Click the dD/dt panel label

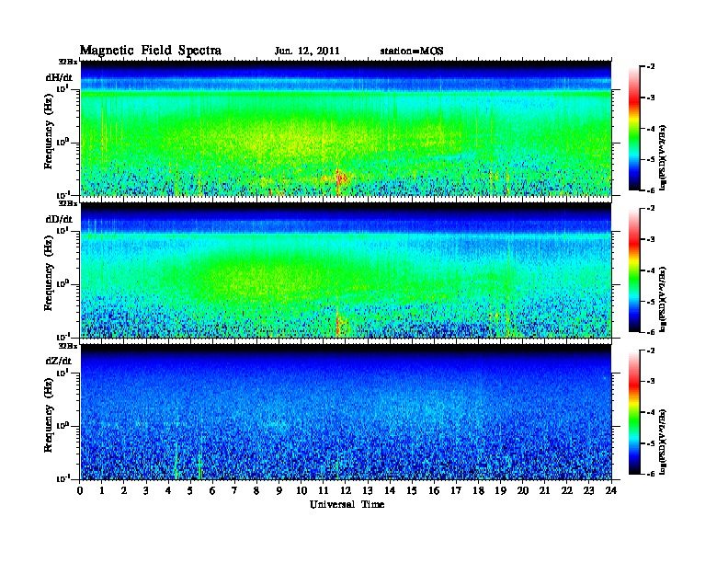coord(59,219)
